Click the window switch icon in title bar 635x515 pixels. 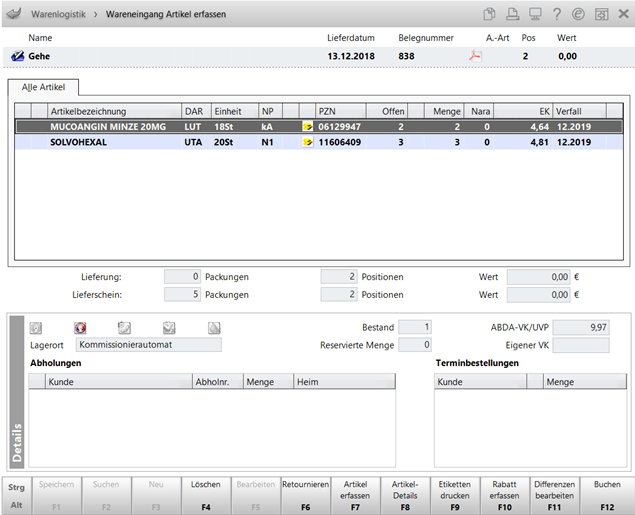(x=601, y=14)
